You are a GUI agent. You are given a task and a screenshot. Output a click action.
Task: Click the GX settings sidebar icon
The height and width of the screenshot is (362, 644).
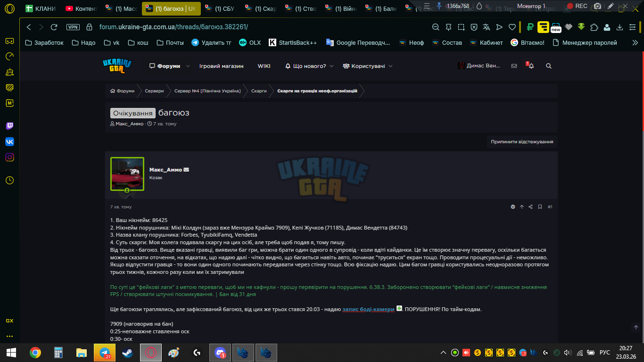point(9,321)
